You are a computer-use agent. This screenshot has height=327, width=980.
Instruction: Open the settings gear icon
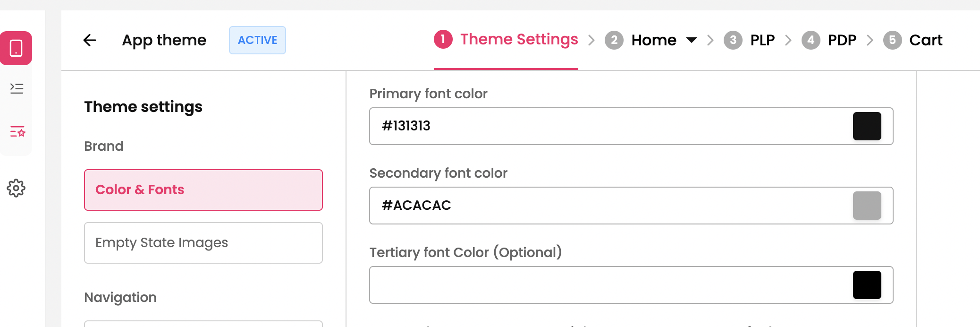pos(16,188)
